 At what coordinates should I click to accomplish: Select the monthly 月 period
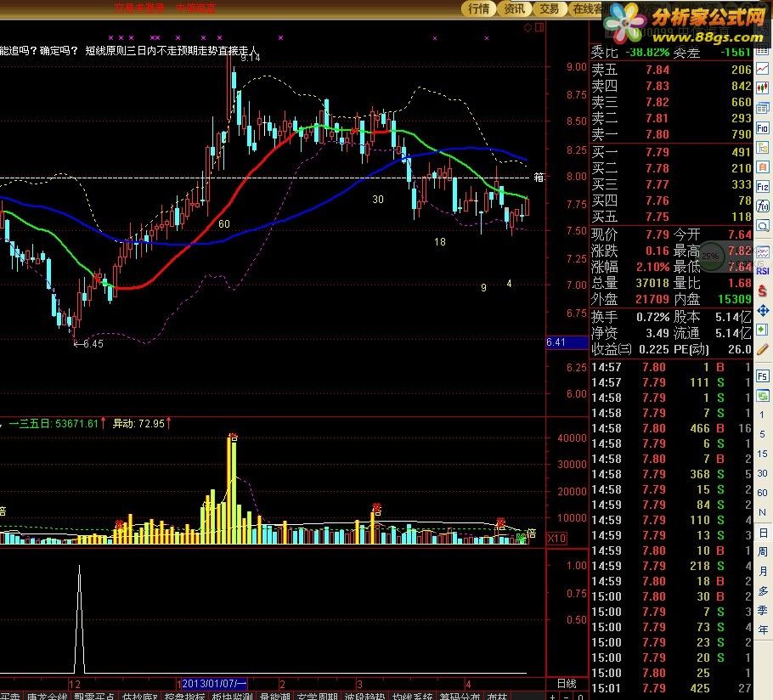tap(763, 572)
